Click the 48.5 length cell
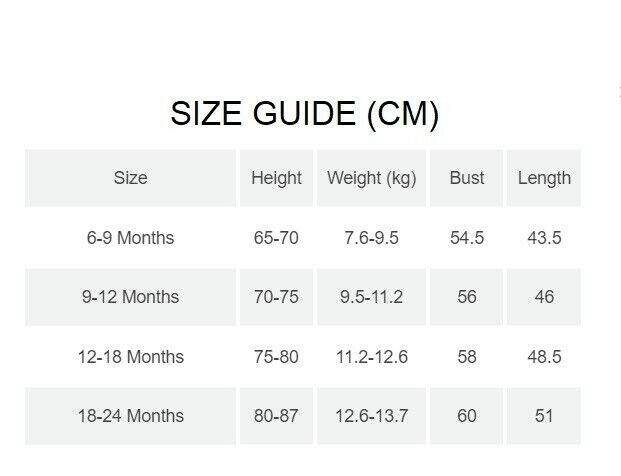Image resolution: width=621 pixels, height=476 pixels. click(544, 357)
